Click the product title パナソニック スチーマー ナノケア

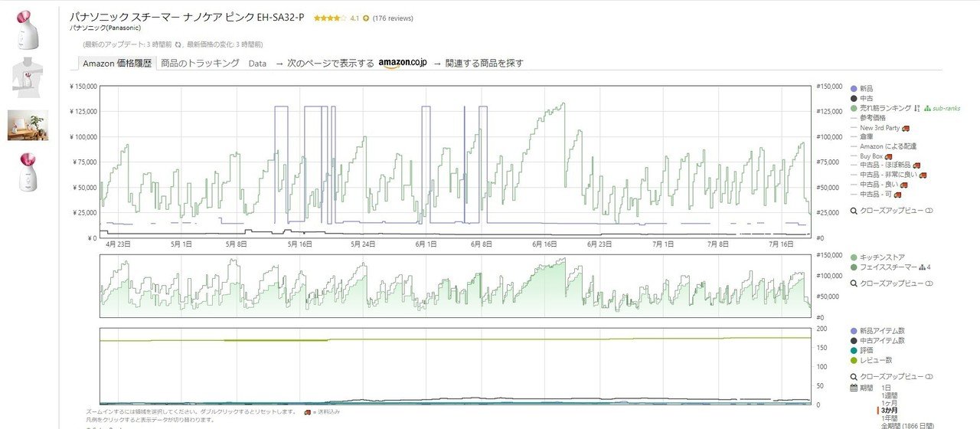(187, 16)
